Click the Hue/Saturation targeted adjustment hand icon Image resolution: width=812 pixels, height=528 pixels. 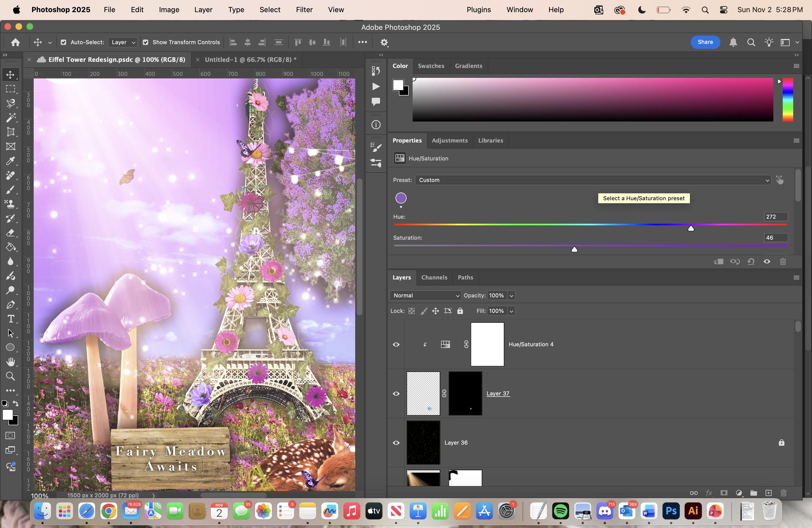pos(780,180)
